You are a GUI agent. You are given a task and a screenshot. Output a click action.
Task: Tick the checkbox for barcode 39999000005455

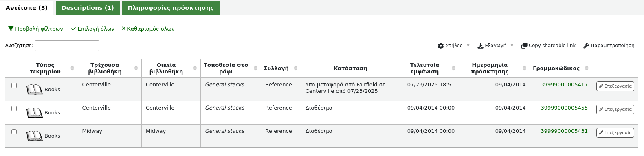point(14,108)
